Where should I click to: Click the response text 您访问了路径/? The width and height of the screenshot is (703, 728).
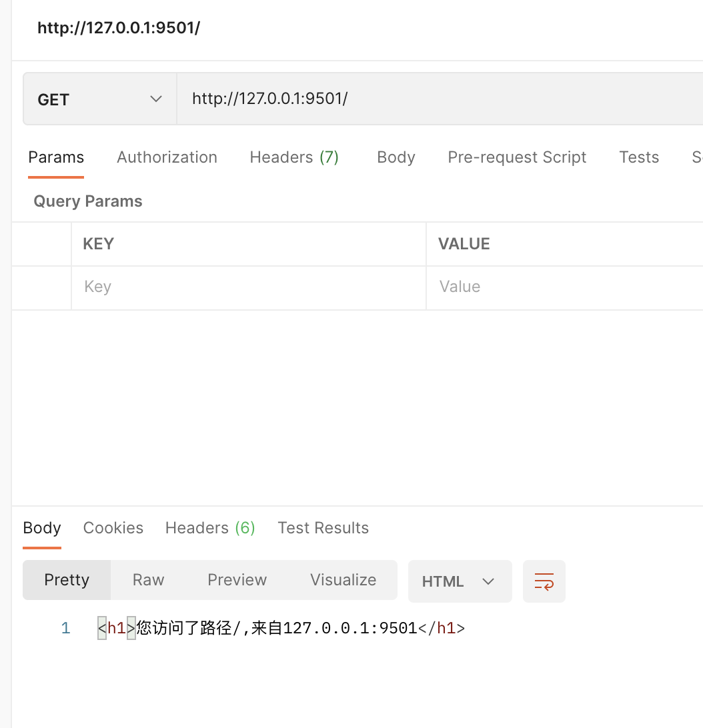(x=189, y=628)
